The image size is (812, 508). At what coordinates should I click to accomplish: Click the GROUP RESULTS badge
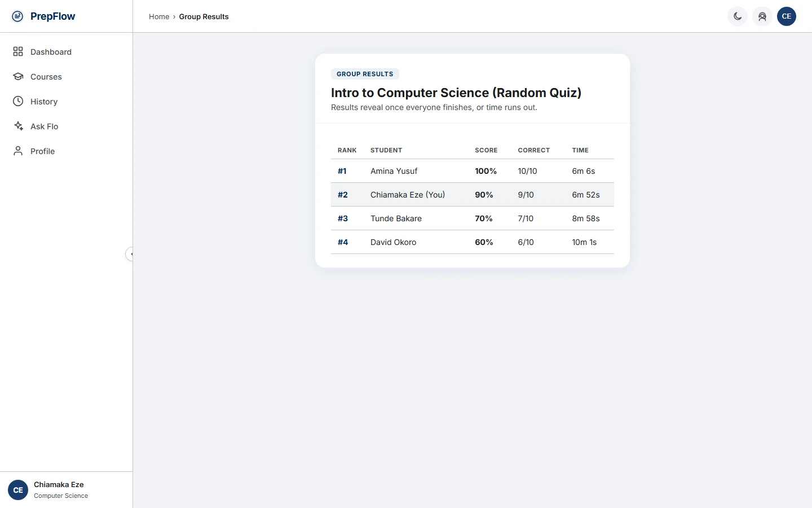(365, 74)
